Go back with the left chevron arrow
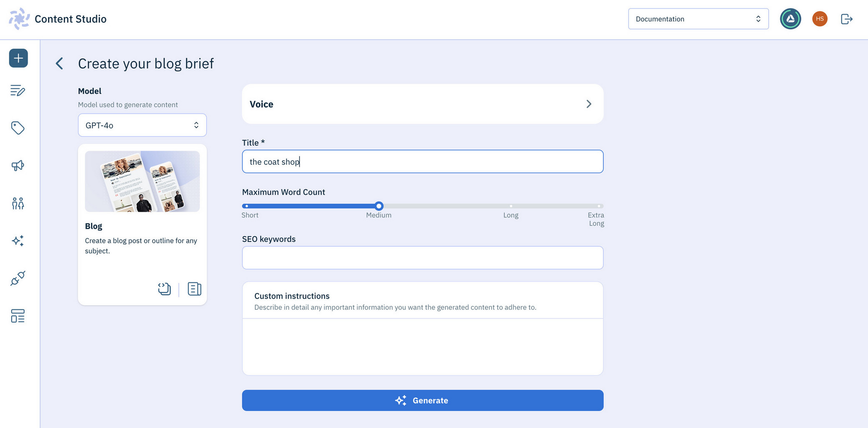This screenshot has height=428, width=868. coord(59,63)
